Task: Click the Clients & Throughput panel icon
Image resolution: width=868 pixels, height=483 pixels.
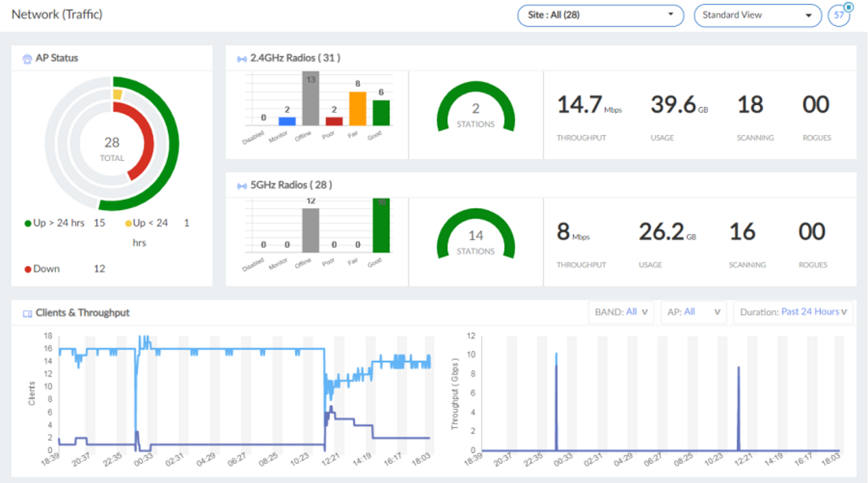Action: (26, 313)
